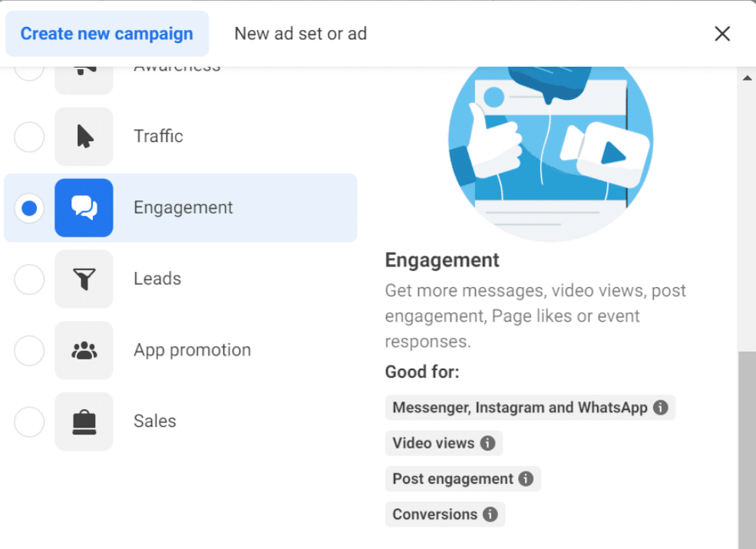The width and height of the screenshot is (756, 549).
Task: Open info icon beside Post engagement
Action: point(526,478)
